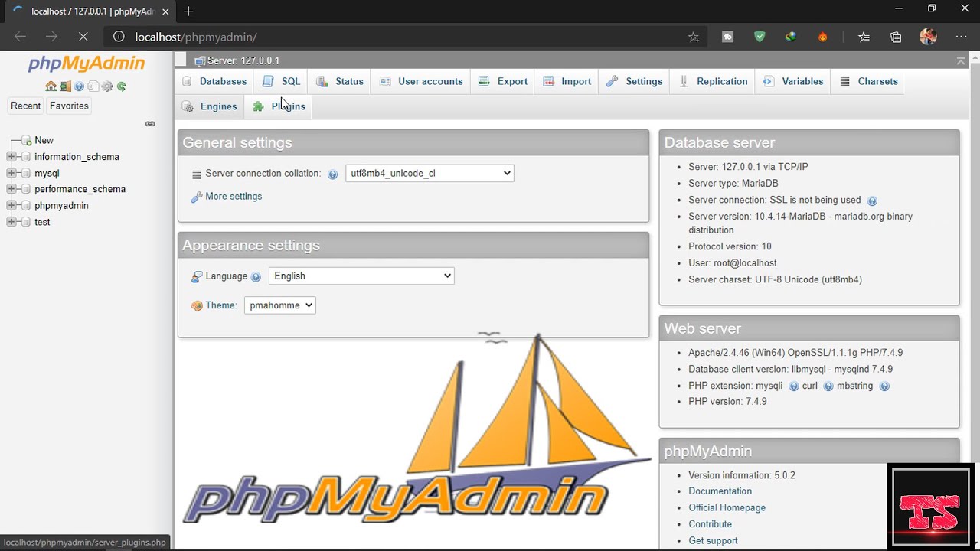The width and height of the screenshot is (980, 551).
Task: Open the Charsets tab
Action: tap(869, 81)
